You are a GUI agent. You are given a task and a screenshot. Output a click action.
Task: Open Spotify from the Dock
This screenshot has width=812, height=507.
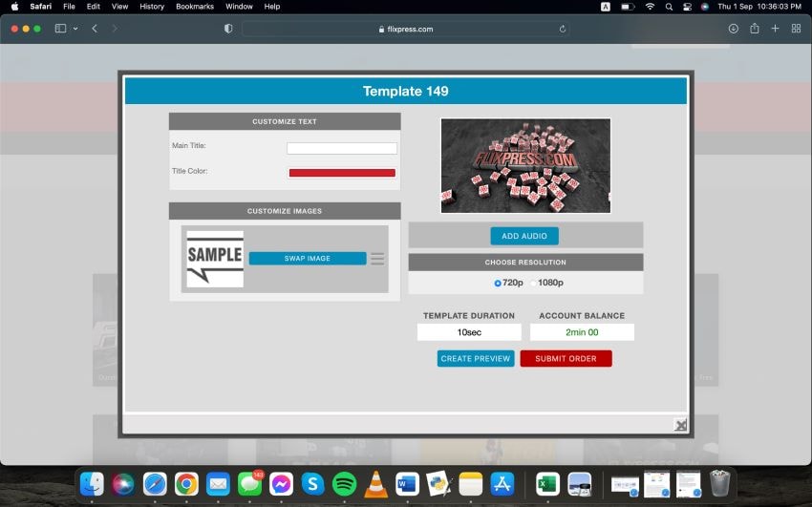[x=344, y=485]
